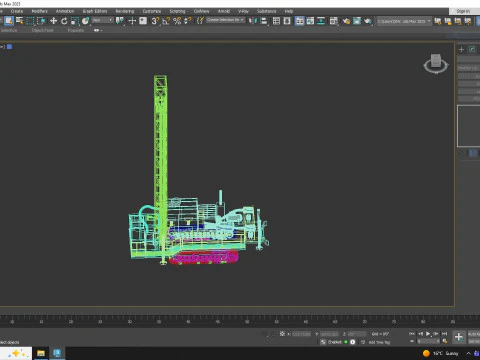Open File Explorer from taskbar
The image size is (480, 360).
(x=41, y=353)
